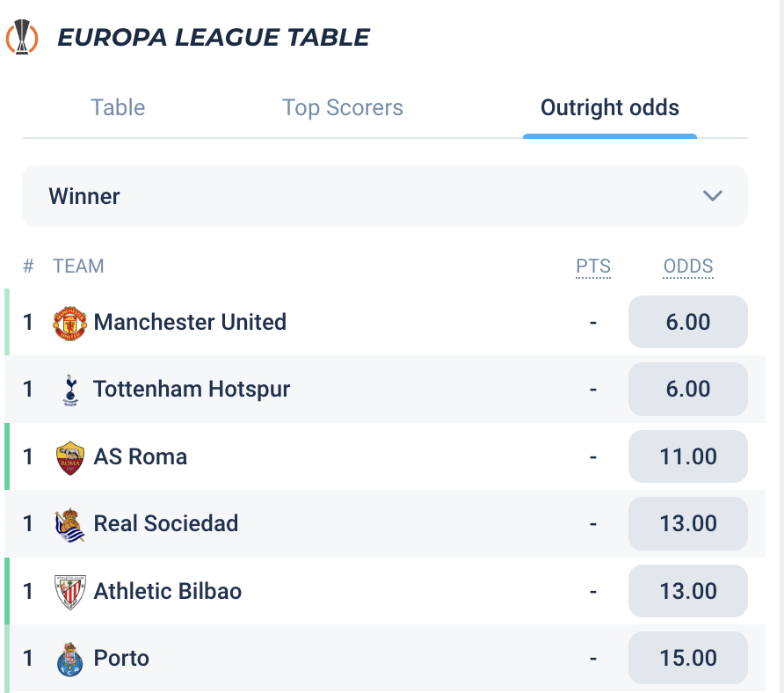Click the ODDS column header
This screenshot has height=693, width=784.
coord(688,266)
